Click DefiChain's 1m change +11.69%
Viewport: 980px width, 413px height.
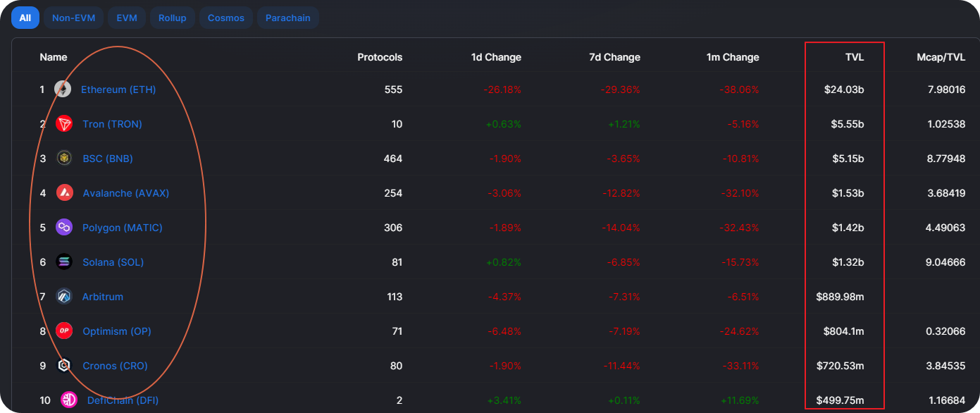[740, 400]
